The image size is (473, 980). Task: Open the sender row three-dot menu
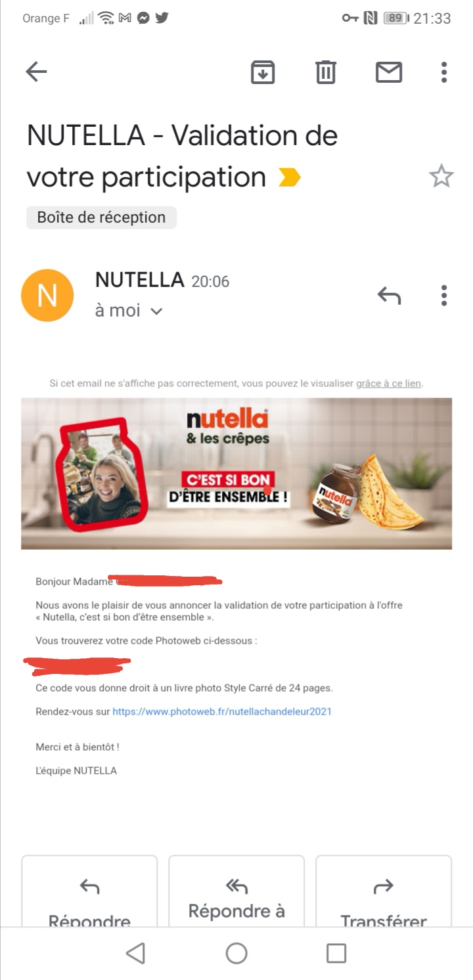444,296
